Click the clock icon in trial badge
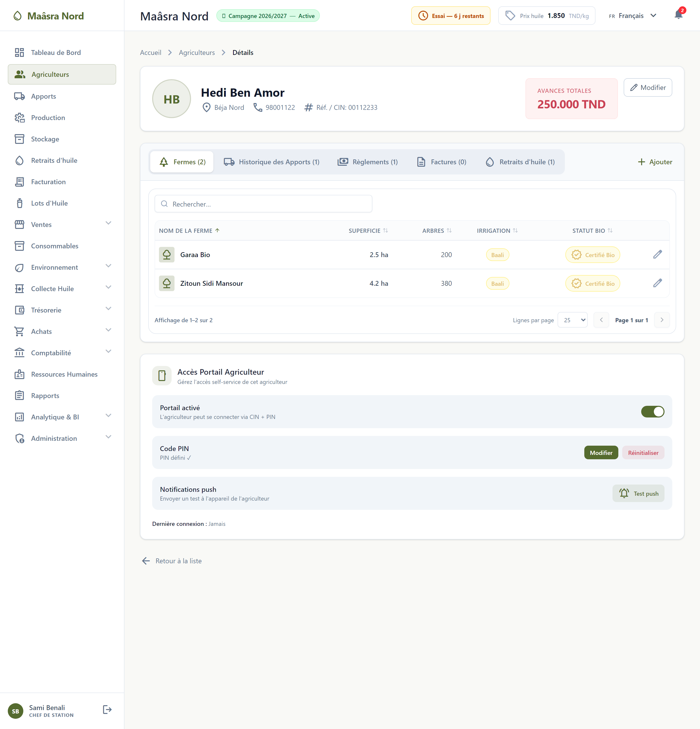Viewport: 700px width, 729px height. coord(423,16)
